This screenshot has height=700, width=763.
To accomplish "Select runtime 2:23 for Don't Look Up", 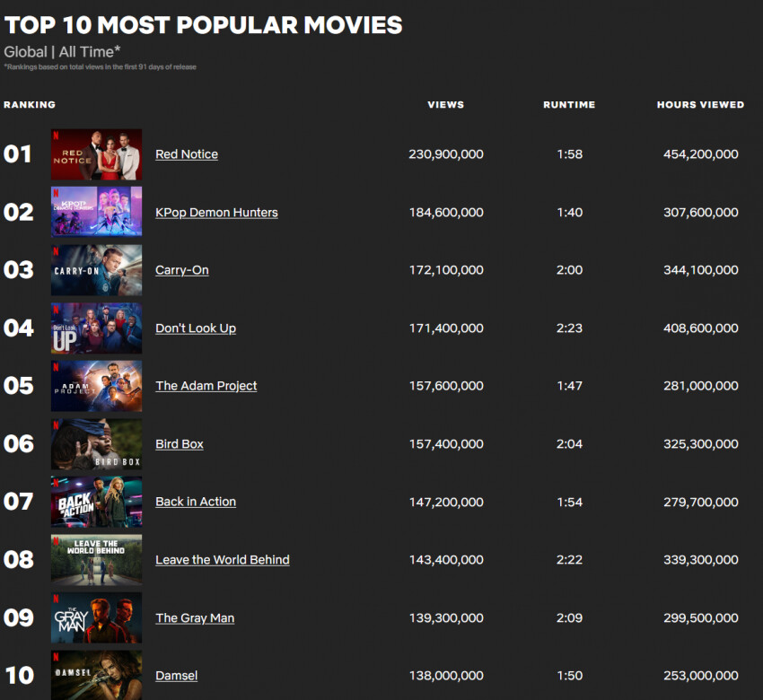I will pos(569,328).
